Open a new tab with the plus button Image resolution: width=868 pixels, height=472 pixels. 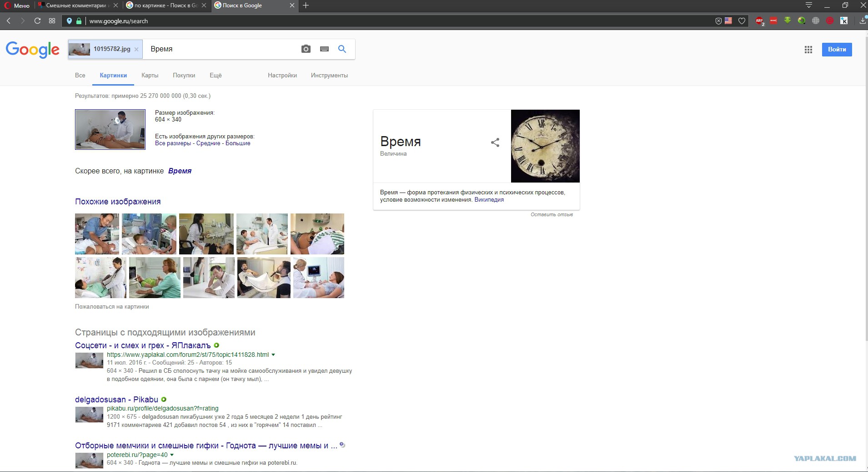click(x=306, y=5)
